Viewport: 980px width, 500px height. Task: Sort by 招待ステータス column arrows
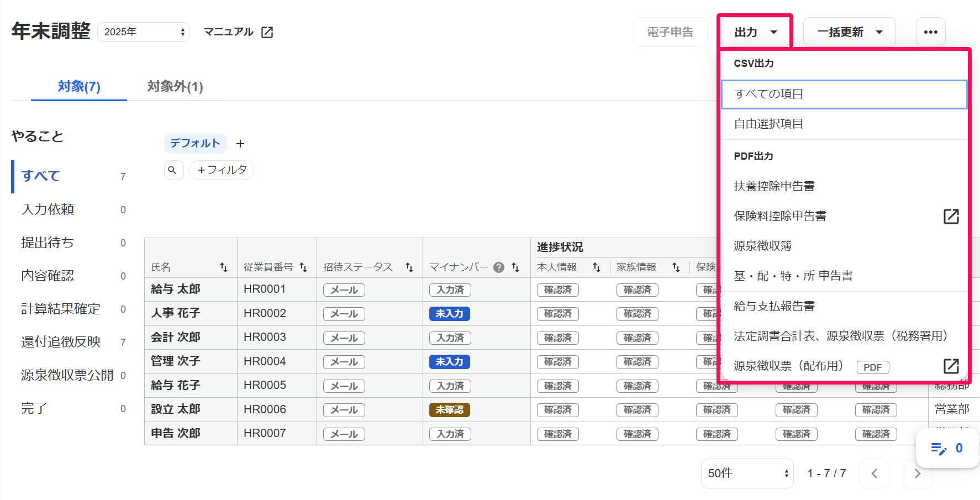click(409, 267)
